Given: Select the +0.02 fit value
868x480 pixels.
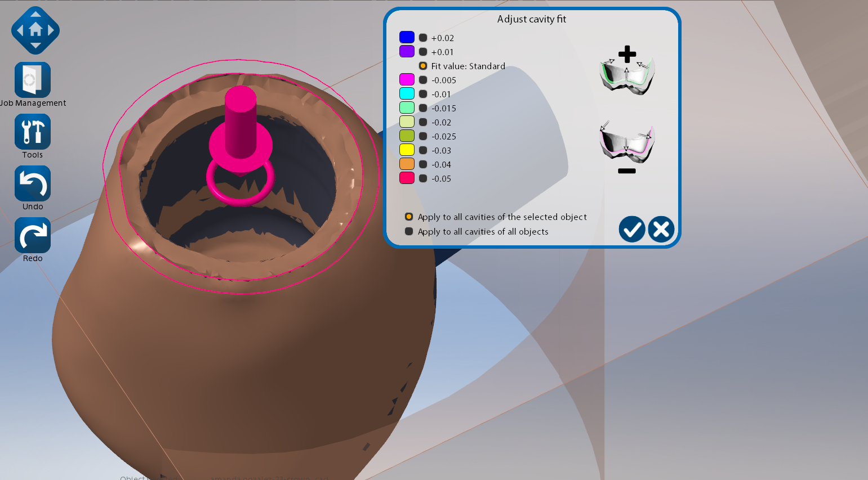Looking at the screenshot, I should coord(423,38).
